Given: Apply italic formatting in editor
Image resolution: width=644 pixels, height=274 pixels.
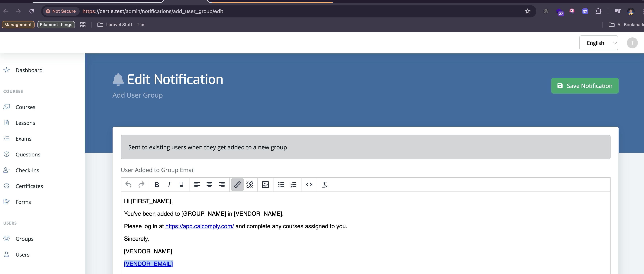Looking at the screenshot, I should [x=169, y=185].
